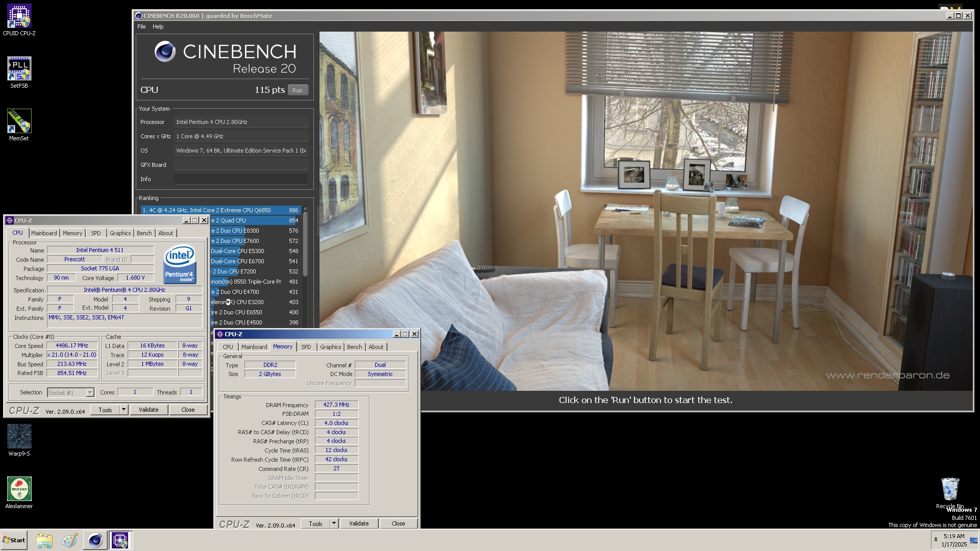Open Warp9-S desktop icon
The image size is (980, 551).
pyautogui.click(x=19, y=440)
